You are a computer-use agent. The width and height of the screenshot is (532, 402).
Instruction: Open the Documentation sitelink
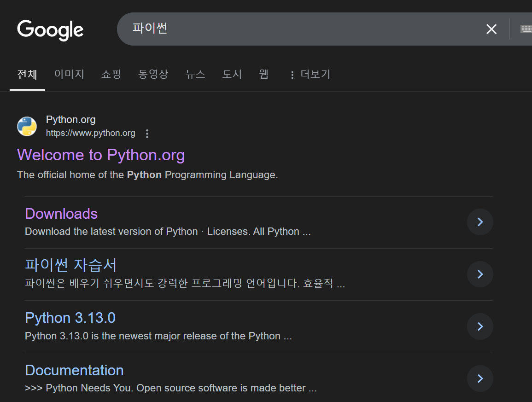pos(74,370)
